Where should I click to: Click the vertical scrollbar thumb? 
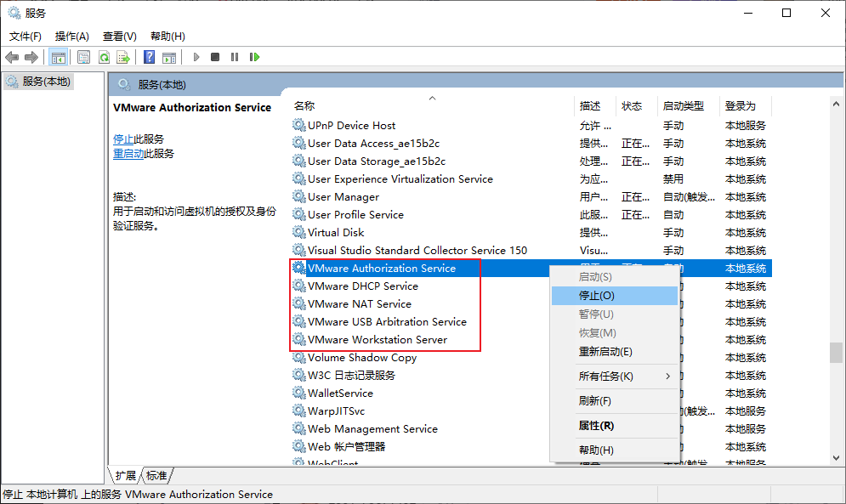click(836, 353)
